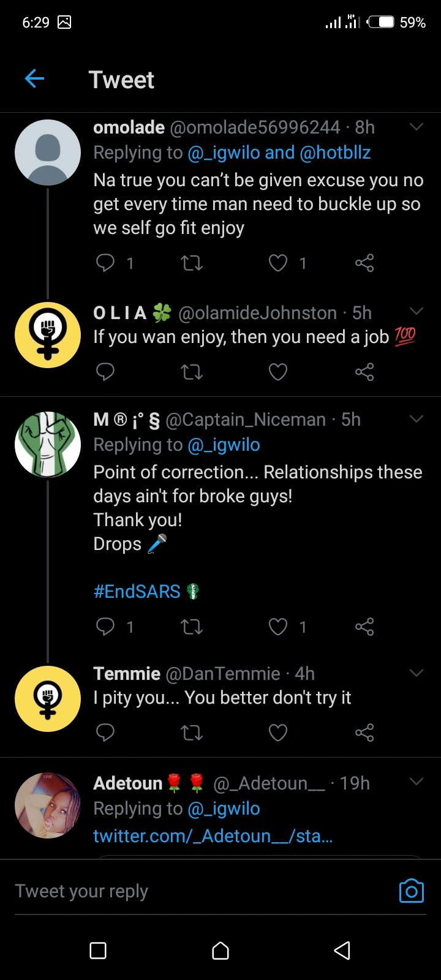Viewport: 441px width, 980px height.
Task: Expand options chevron on omolade's tweet
Action: [x=417, y=127]
